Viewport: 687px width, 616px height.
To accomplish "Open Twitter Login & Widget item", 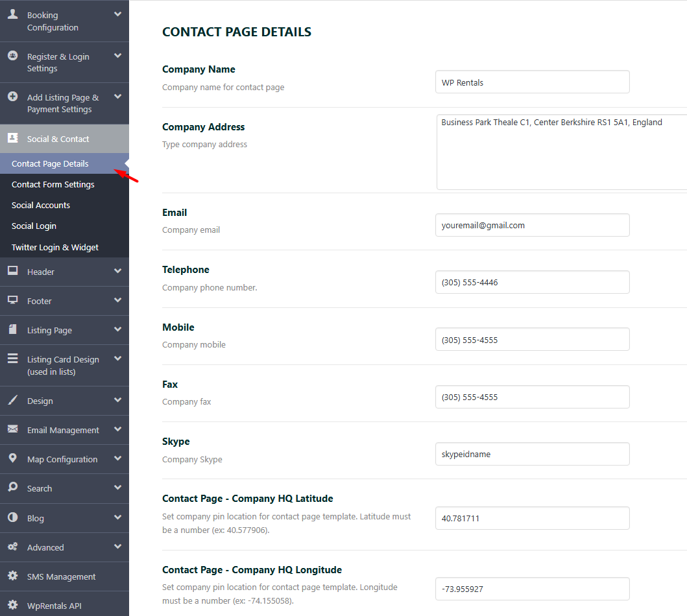I will [x=64, y=247].
